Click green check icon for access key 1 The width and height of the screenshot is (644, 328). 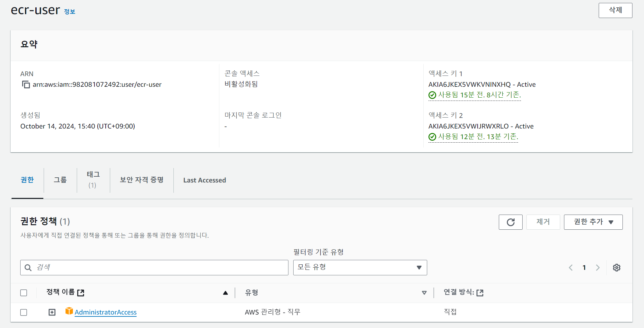pyautogui.click(x=432, y=95)
